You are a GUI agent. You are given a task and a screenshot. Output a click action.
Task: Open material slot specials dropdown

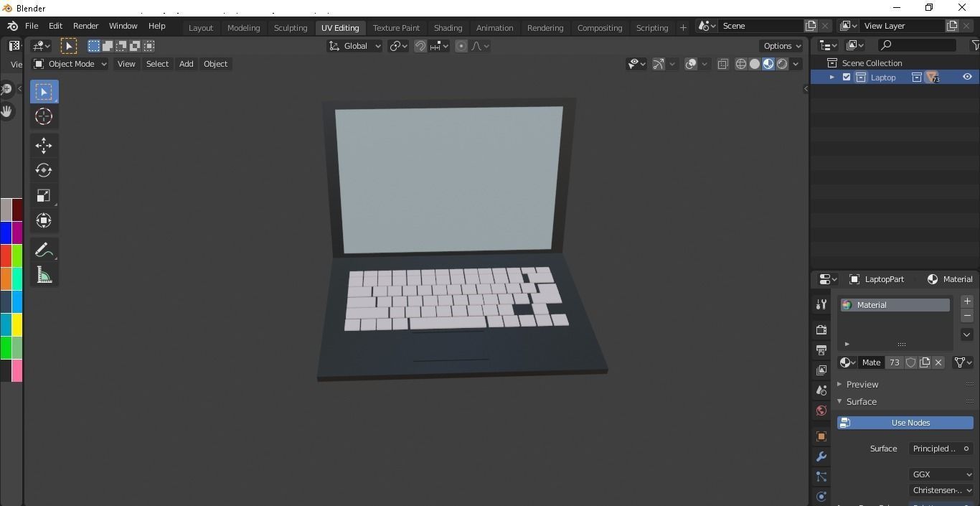pos(967,334)
